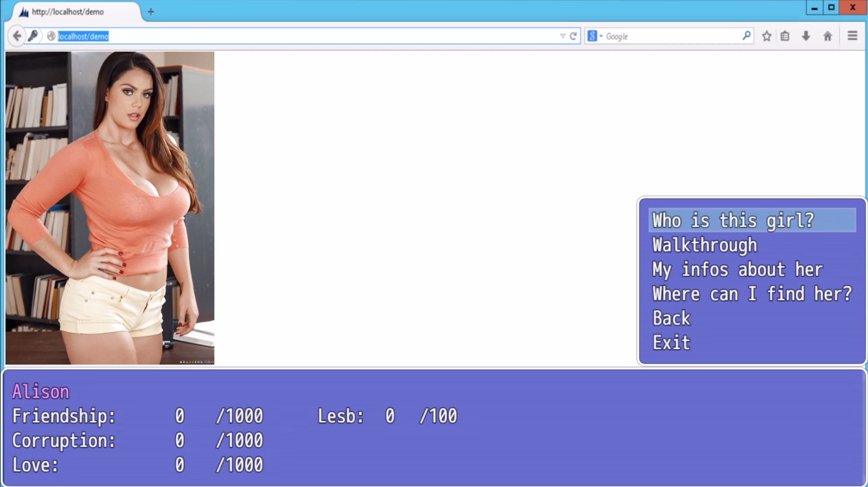Click the 'Love:' stat label
Image resolution: width=868 pixels, height=487 pixels.
(35, 465)
